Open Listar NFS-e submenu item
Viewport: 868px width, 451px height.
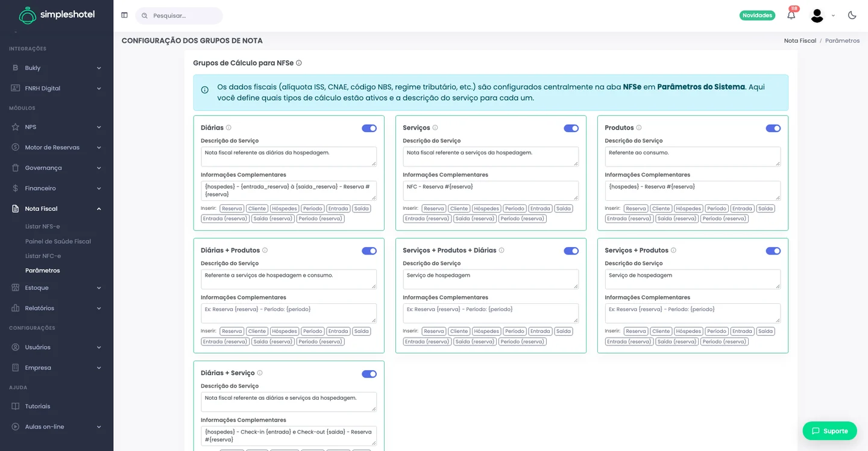[42, 227]
